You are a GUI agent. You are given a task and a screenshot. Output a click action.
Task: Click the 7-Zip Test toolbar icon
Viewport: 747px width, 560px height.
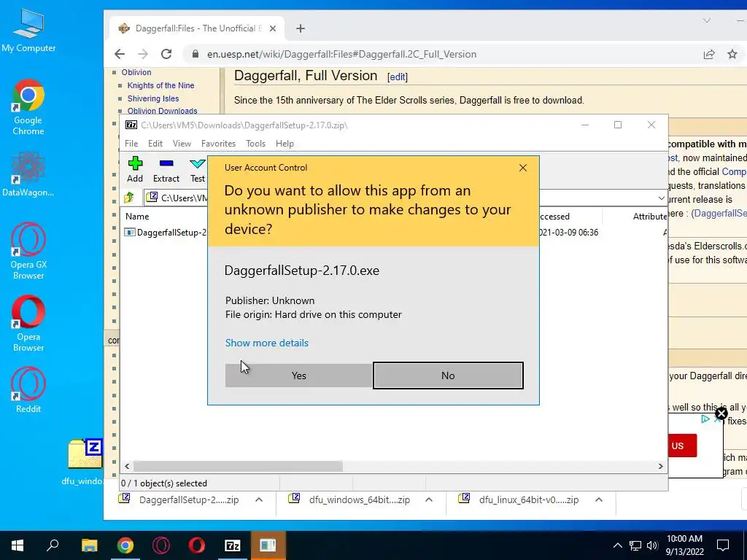(x=198, y=169)
